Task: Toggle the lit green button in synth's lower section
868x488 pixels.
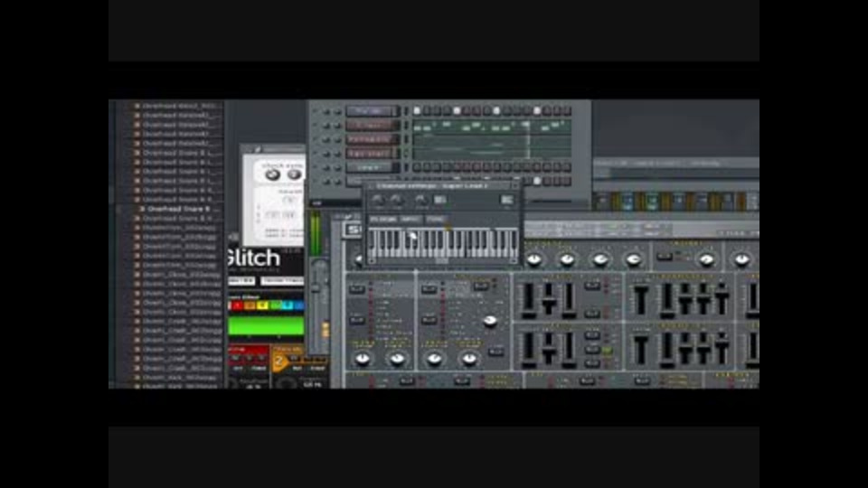Action: click(x=607, y=351)
